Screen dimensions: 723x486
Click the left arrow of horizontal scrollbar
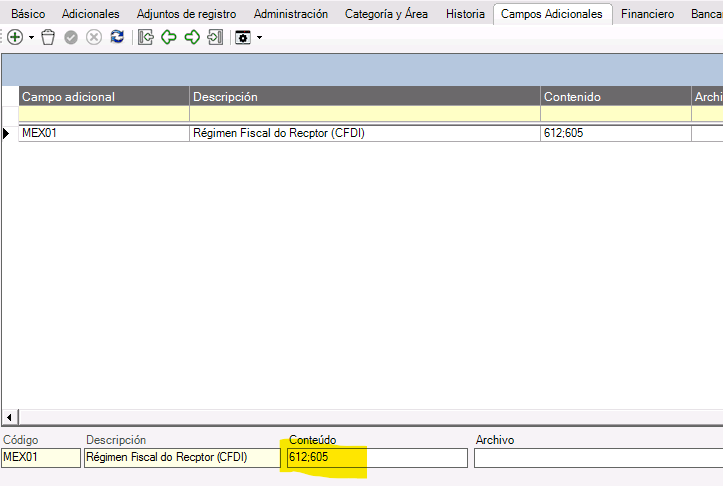(x=10, y=416)
